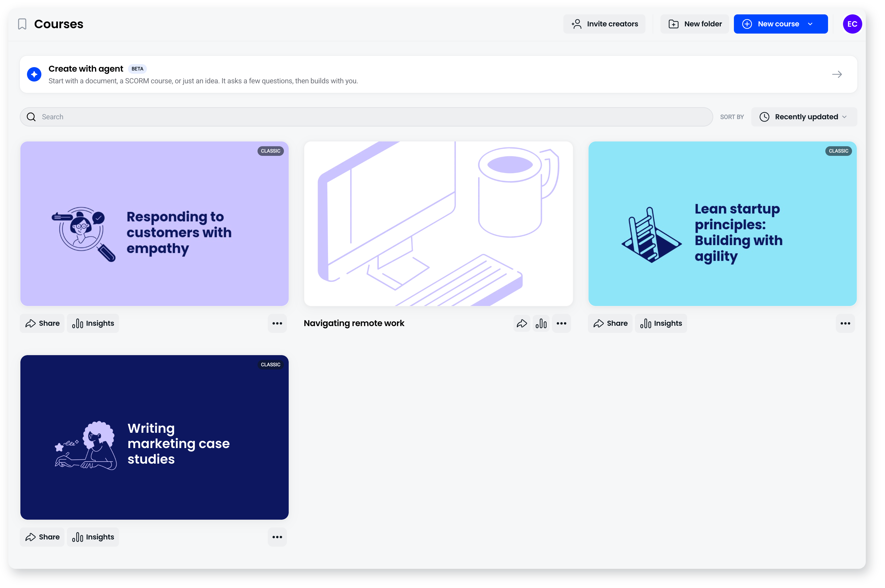Open the Responding to customers with empathy thumbnail
The width and height of the screenshot is (885, 588).
[x=154, y=224]
